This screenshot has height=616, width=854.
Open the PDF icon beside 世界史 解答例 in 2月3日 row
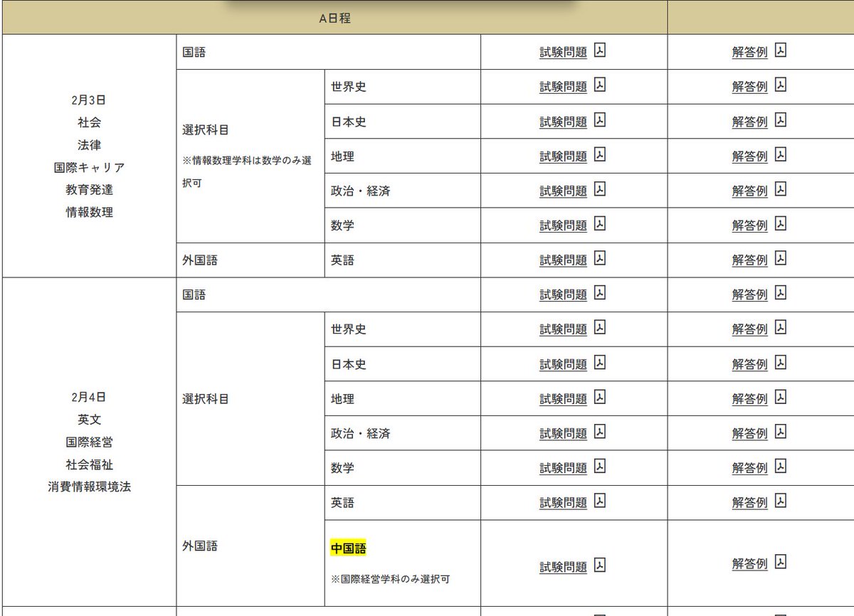781,85
